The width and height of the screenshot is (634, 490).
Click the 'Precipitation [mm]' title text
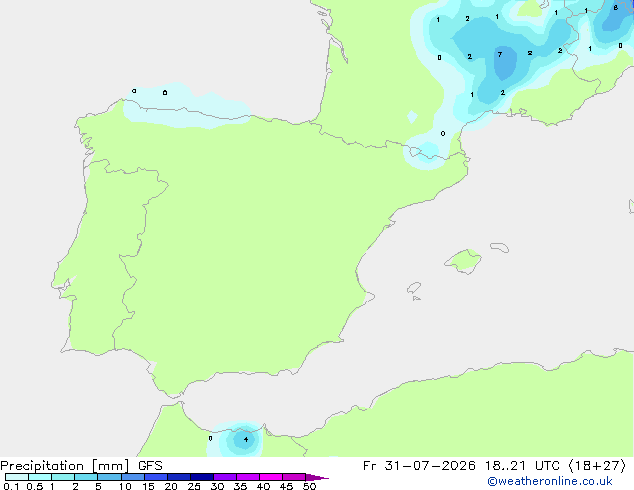coord(65,466)
